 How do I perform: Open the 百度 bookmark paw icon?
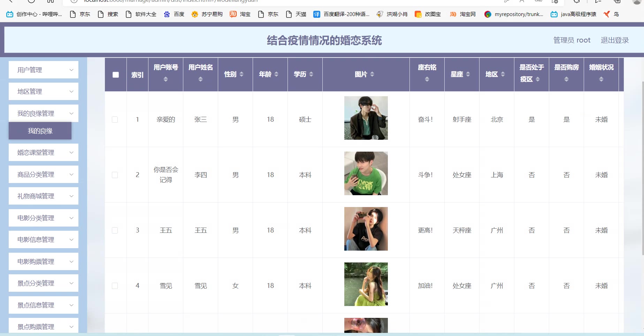pyautogui.click(x=167, y=14)
